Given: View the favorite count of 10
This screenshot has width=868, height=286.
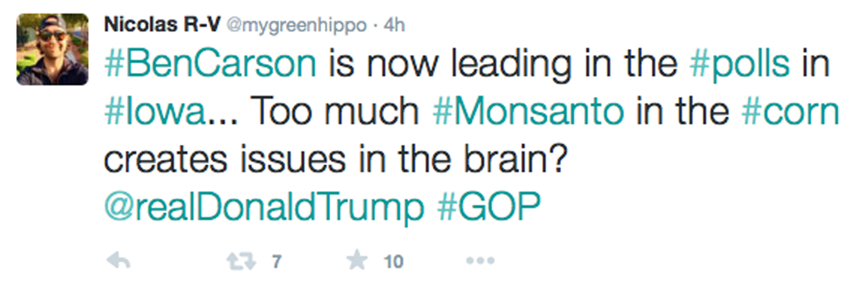Looking at the screenshot, I should [x=393, y=262].
